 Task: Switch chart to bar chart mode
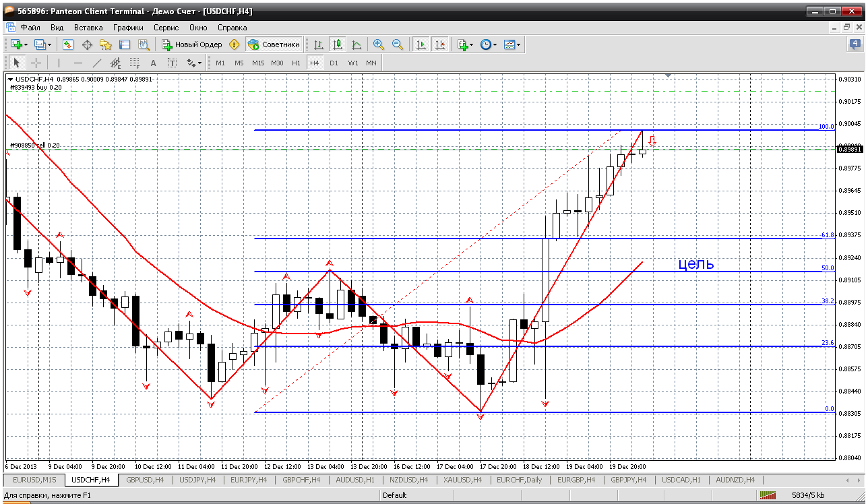319,44
